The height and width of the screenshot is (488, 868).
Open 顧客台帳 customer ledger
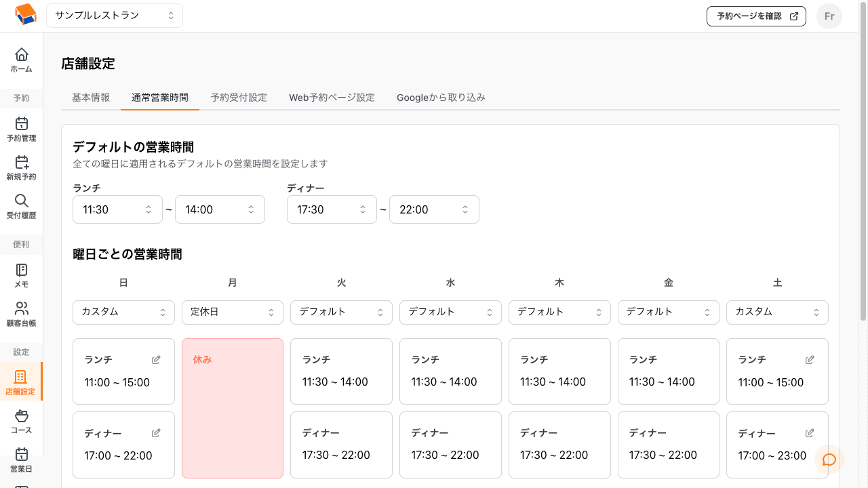coord(21,314)
